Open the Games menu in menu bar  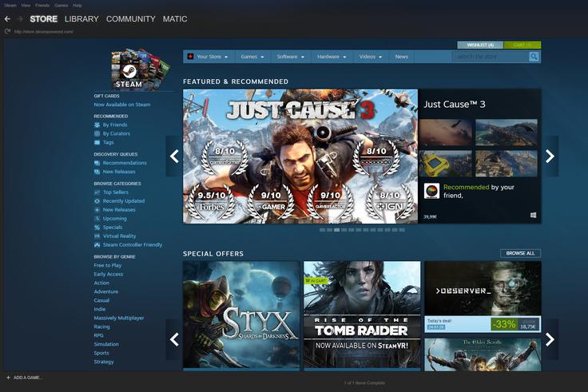coord(61,6)
